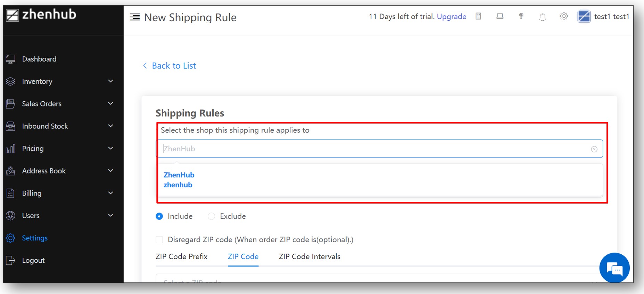Enable Disregard ZIP code checkbox
644x294 pixels.
[x=159, y=239]
